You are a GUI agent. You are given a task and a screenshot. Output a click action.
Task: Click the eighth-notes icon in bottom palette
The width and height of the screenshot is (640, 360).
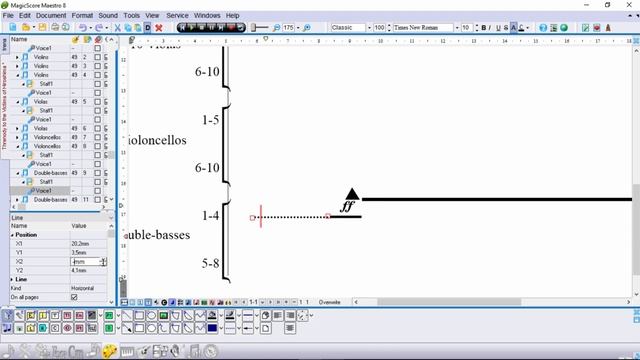[7, 328]
